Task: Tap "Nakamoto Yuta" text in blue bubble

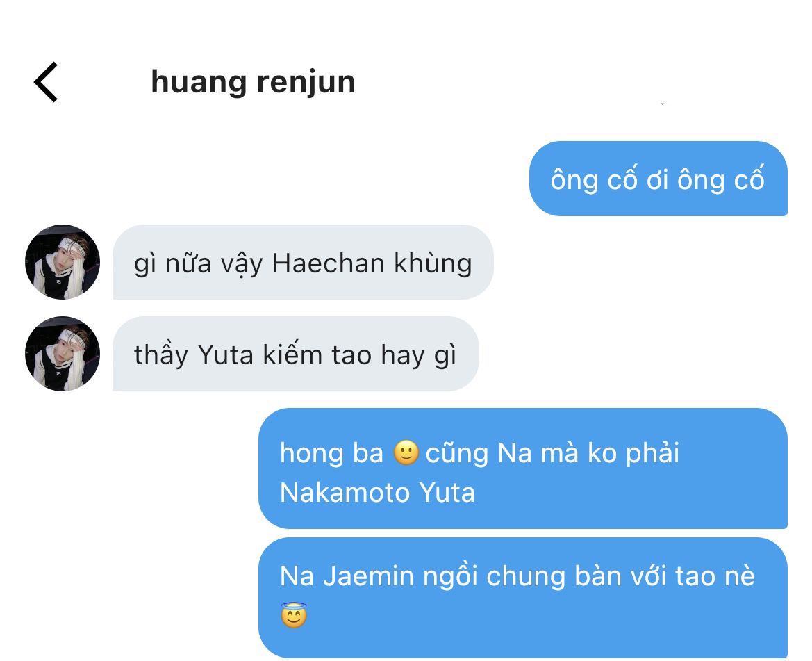Action: (377, 492)
